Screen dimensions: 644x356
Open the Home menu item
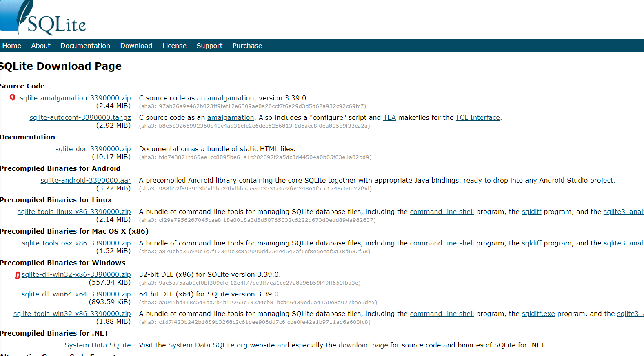click(12, 46)
